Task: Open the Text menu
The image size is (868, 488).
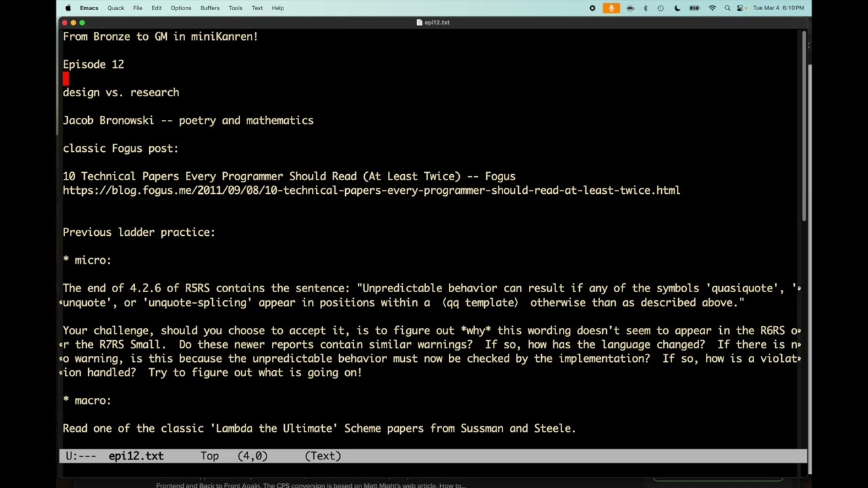Action: 257,8
